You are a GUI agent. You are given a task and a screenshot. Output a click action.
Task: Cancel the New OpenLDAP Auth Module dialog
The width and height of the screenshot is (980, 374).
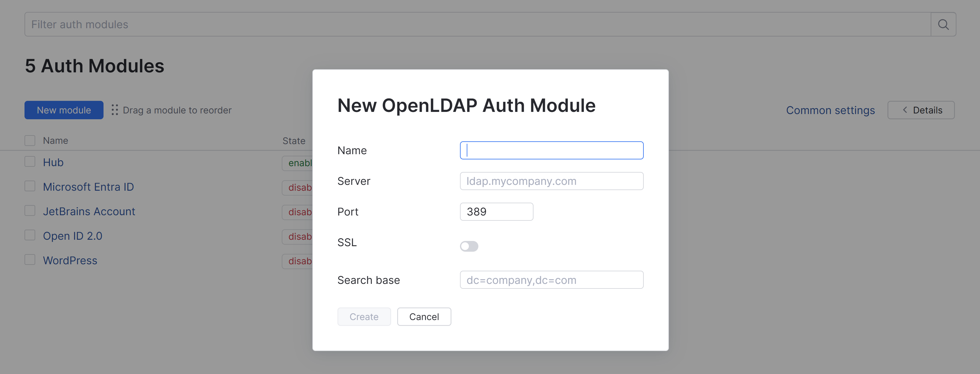coord(424,316)
